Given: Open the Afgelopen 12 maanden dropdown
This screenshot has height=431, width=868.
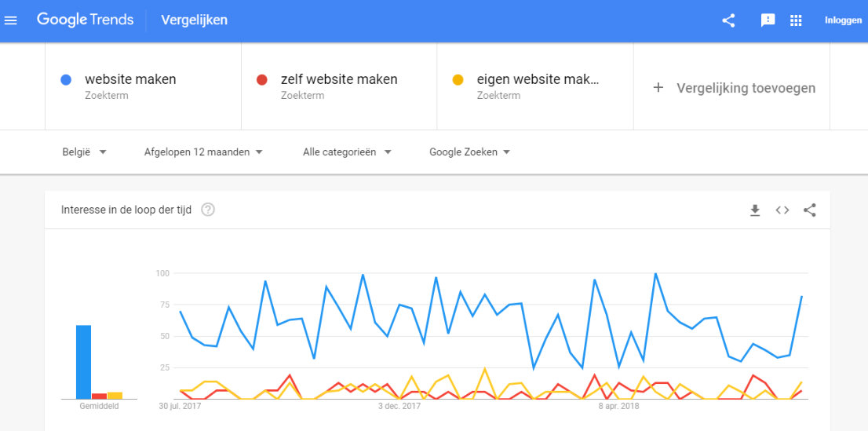Looking at the screenshot, I should (x=203, y=152).
